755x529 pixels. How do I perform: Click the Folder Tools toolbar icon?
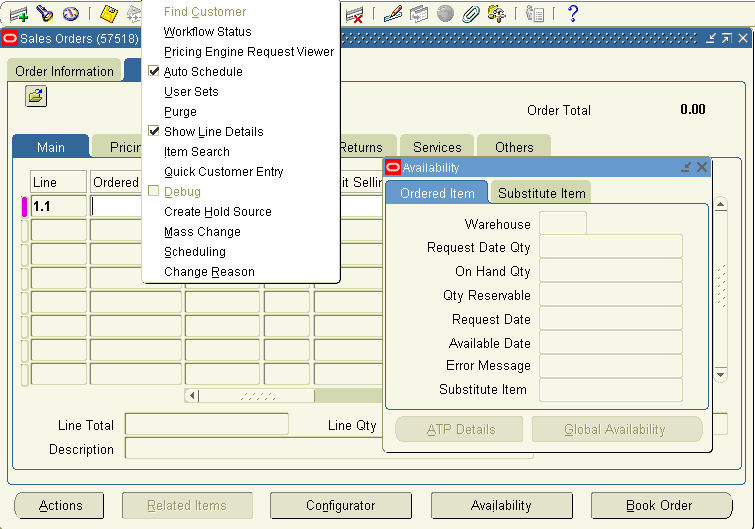[x=496, y=14]
